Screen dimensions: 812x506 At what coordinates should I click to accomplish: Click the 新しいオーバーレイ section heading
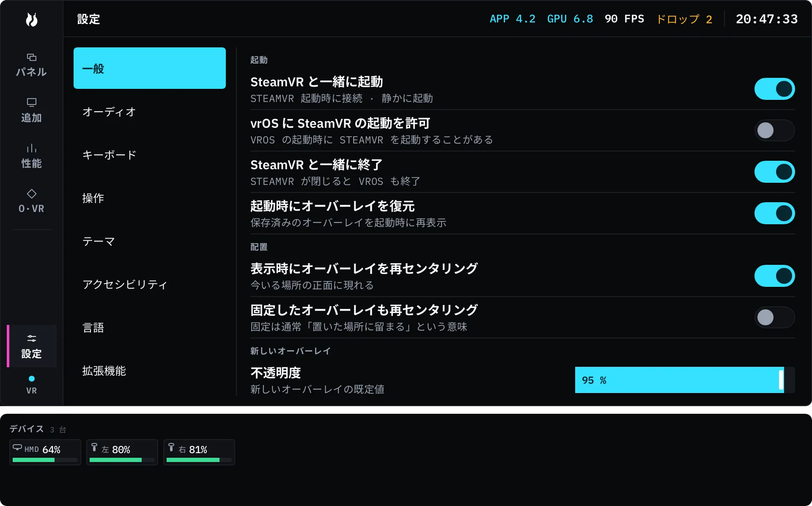pyautogui.click(x=291, y=351)
